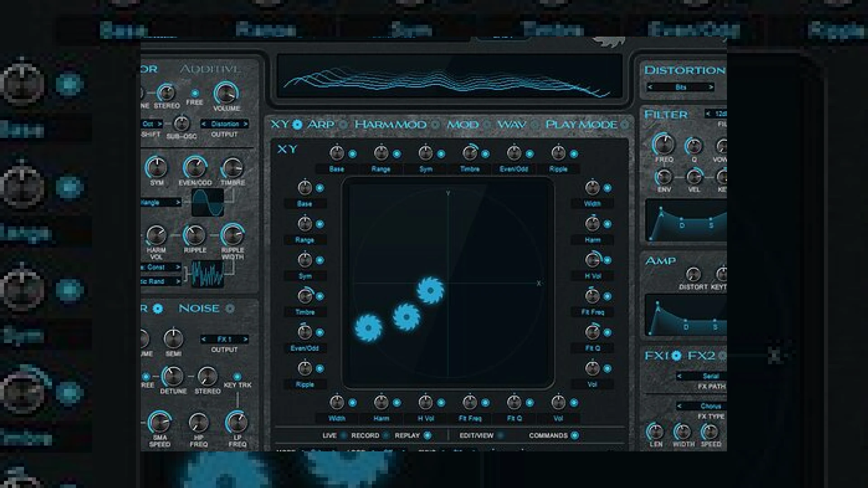Click the oscillator STEREO knob near FREE

166,93
